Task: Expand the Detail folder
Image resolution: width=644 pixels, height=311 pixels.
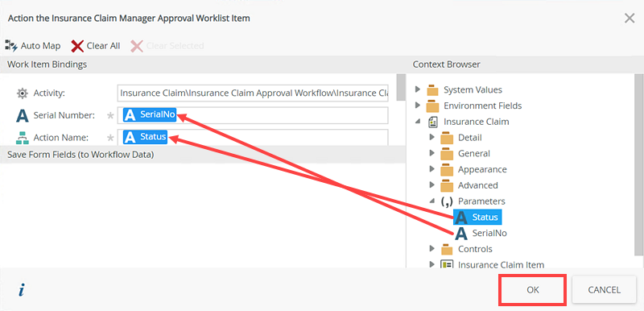Action: pos(431,137)
